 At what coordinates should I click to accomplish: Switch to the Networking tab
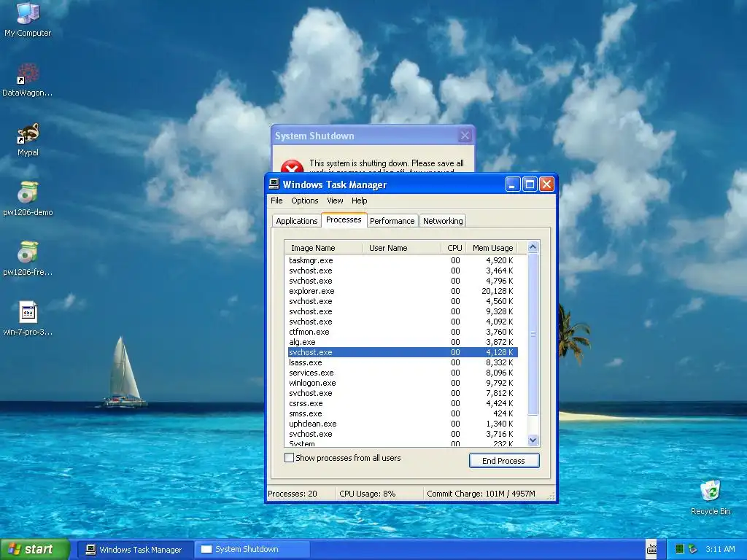443,221
